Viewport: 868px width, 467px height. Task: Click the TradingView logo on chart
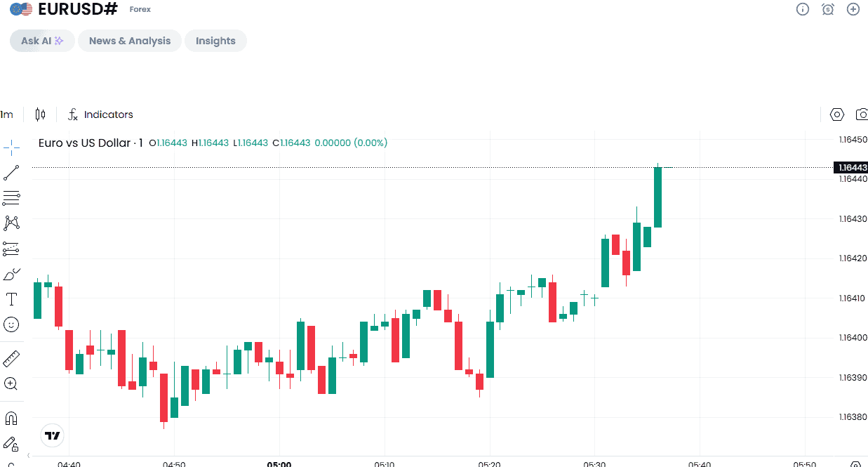point(53,435)
